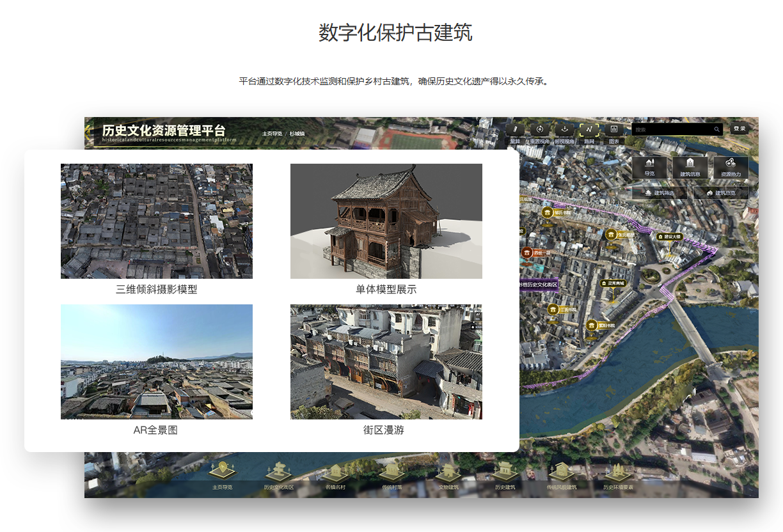Select 主页导览 in bottom navigation
783x532 pixels.
[222, 474]
